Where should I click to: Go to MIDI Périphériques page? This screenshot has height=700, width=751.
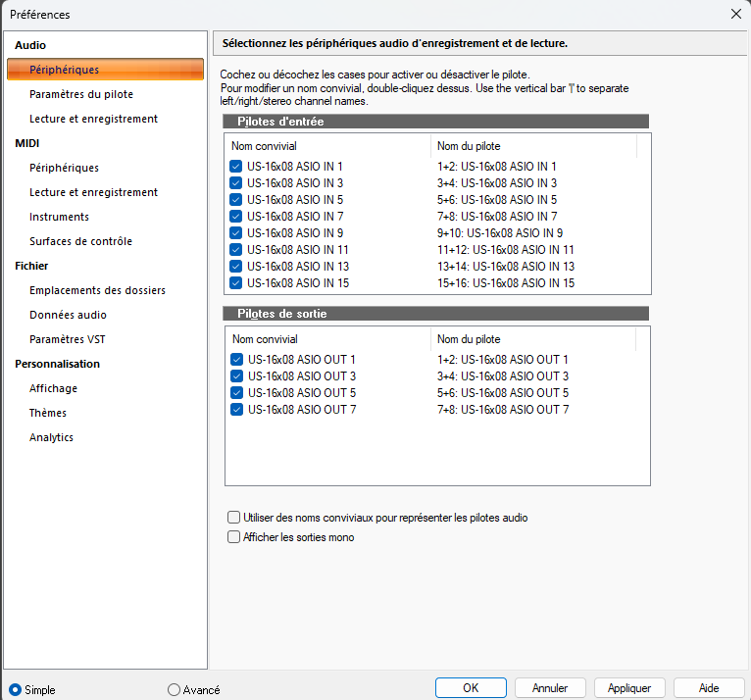pos(64,168)
